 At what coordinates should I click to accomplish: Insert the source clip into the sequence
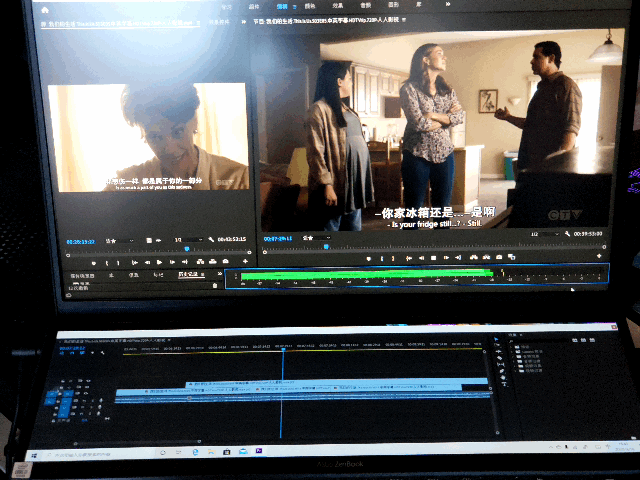[200, 262]
